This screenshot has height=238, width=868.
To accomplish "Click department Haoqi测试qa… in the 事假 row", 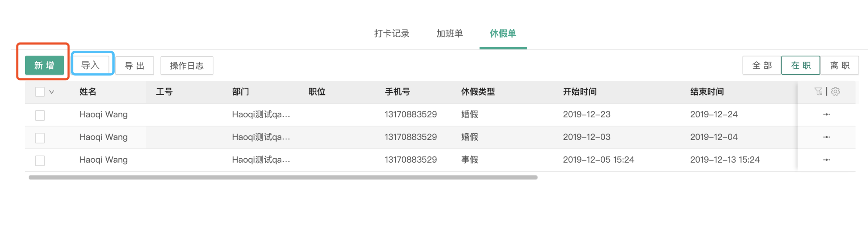I will [261, 160].
